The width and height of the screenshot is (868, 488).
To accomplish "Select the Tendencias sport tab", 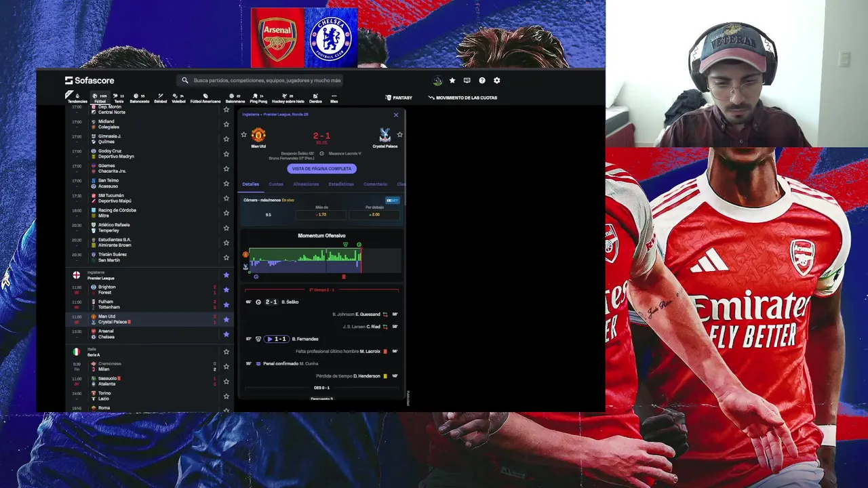I will point(77,98).
